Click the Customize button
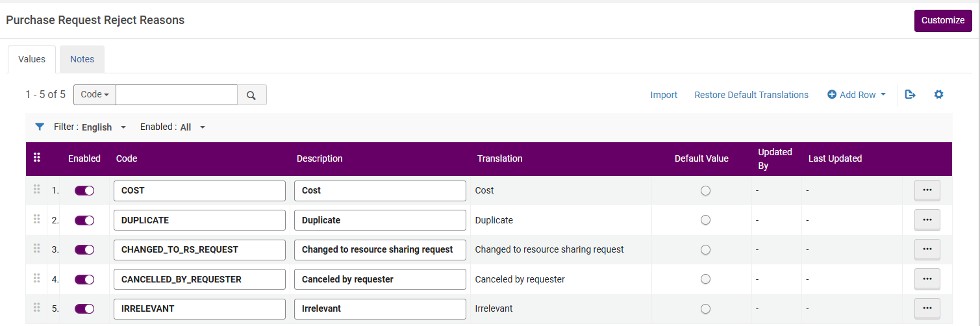This screenshot has width=980, height=326. click(x=943, y=20)
